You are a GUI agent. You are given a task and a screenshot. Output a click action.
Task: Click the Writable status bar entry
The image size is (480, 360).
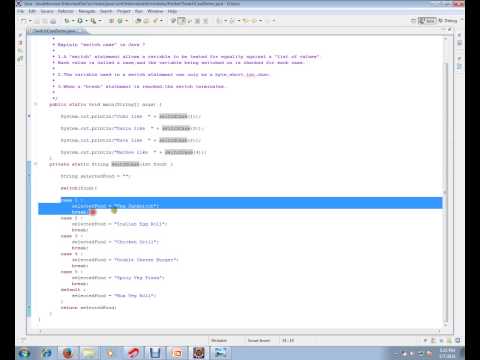[x=219, y=340]
